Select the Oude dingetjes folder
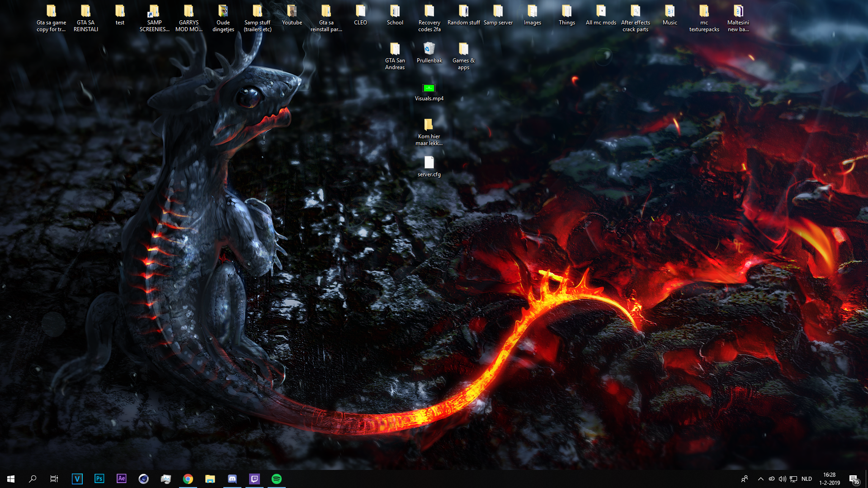Viewport: 868px width, 488px height. tap(223, 18)
